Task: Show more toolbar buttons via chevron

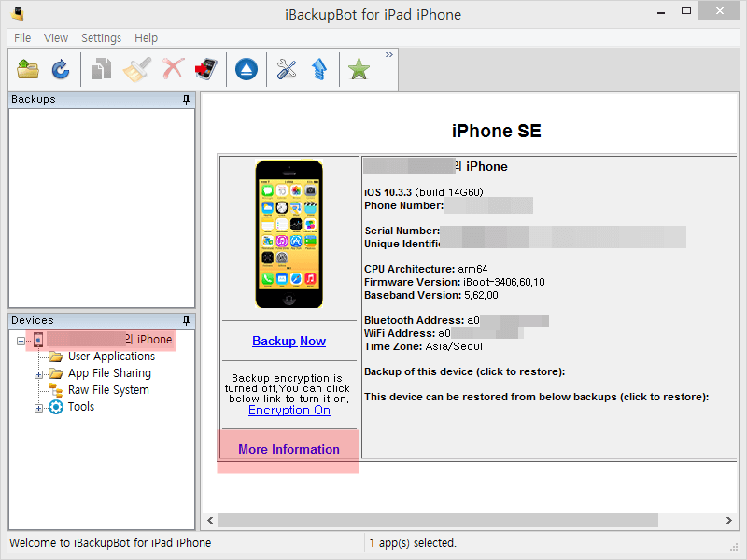Action: tap(389, 55)
